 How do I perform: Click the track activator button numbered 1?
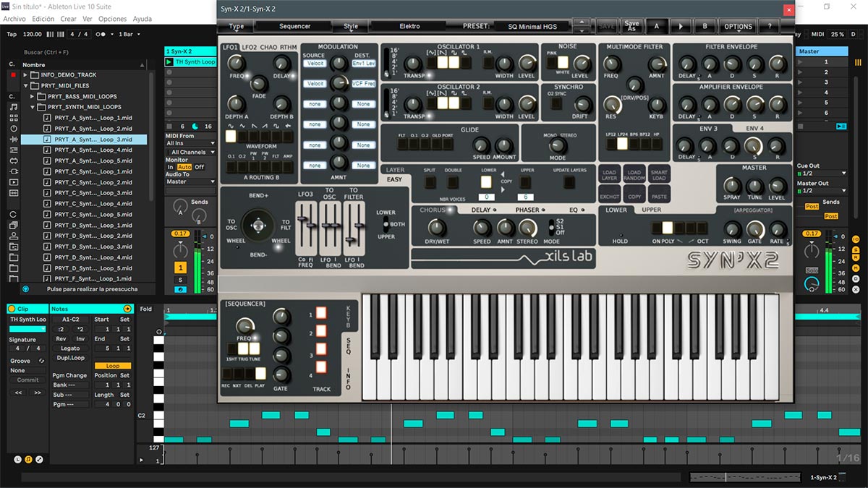180,268
